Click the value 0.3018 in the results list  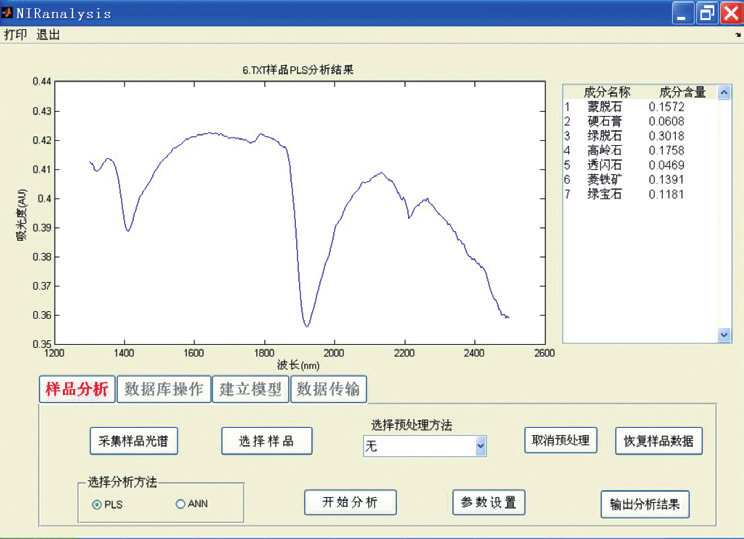[x=666, y=136]
